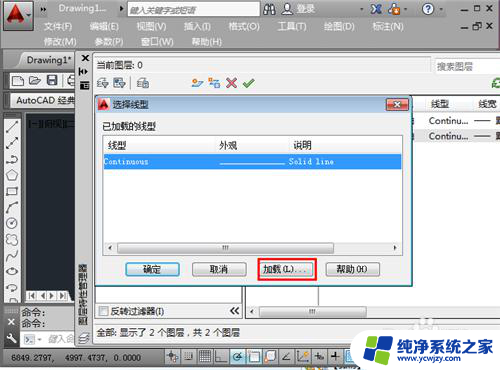Open the Layer States Manager icon
This screenshot has height=370, width=500.
[143, 83]
